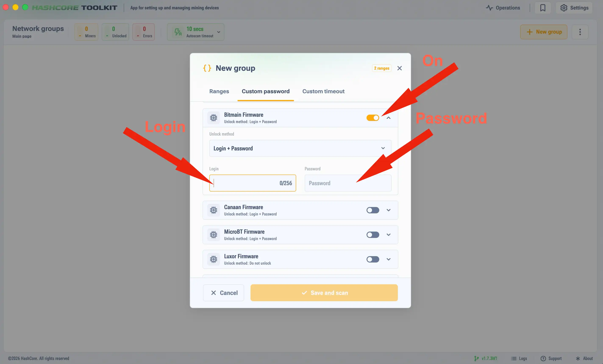The height and width of the screenshot is (364, 603).
Task: Open the three-dot more options menu
Action: tap(580, 32)
